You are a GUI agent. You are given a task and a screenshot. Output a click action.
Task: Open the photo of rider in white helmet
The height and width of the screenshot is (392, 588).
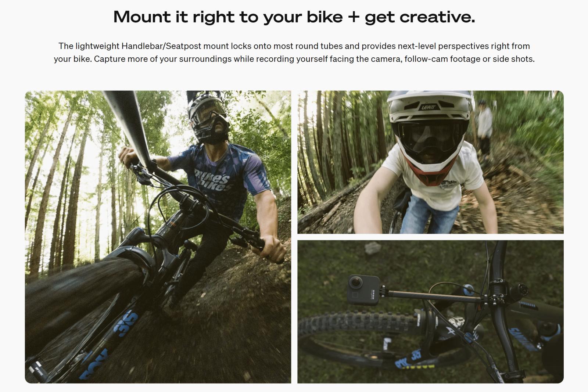click(430, 162)
